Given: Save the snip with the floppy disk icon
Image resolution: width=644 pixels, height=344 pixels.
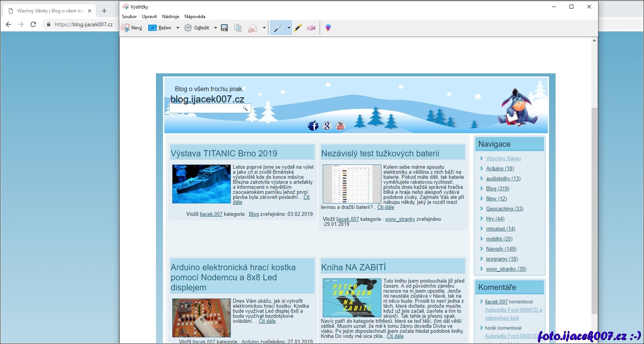Looking at the screenshot, I should coord(224,28).
